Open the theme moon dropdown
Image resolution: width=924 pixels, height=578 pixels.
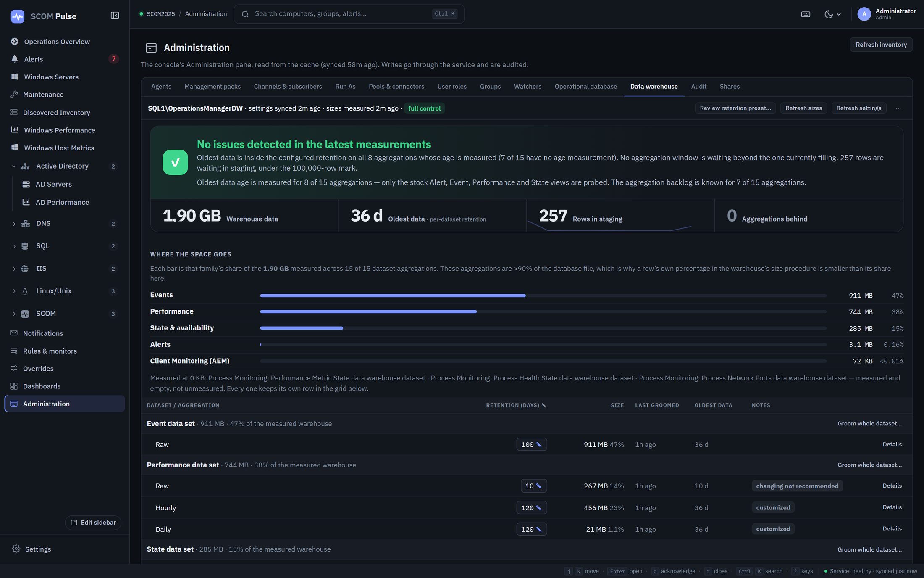tap(832, 14)
